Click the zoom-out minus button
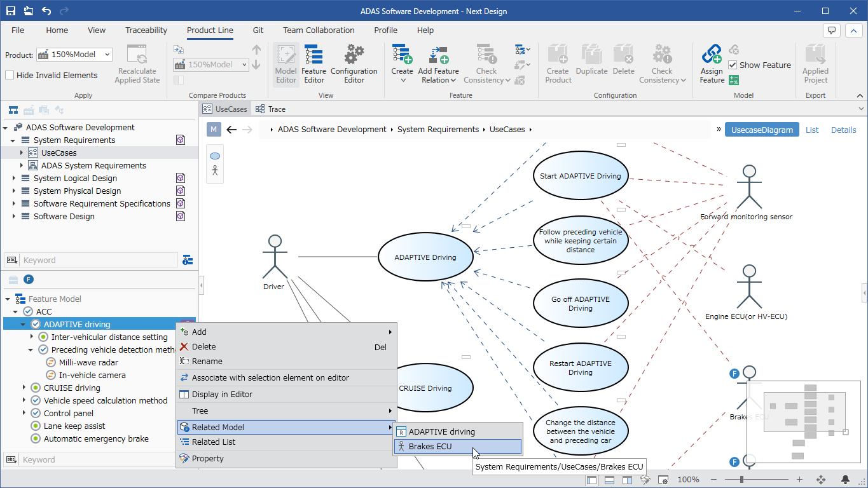Screen dimensions: 868x488 [715, 480]
